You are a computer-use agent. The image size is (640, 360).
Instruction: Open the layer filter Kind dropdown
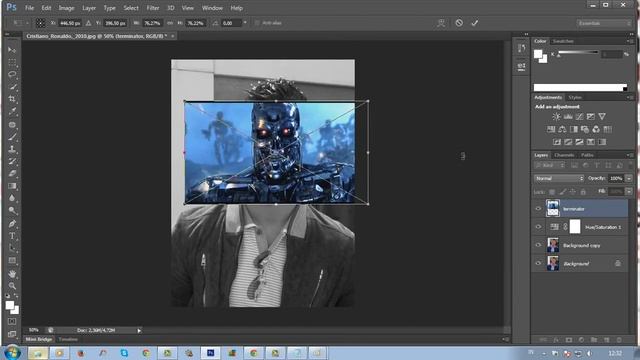pos(550,165)
